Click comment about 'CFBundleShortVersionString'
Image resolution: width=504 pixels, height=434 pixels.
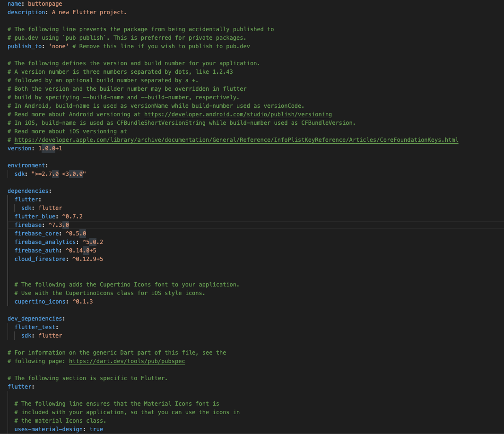pyautogui.click(x=182, y=123)
